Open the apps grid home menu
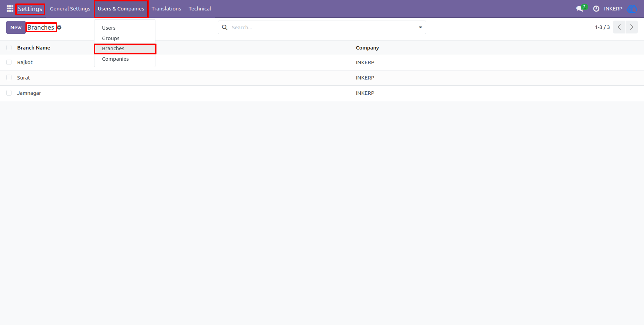This screenshot has height=325, width=644. 10,9
